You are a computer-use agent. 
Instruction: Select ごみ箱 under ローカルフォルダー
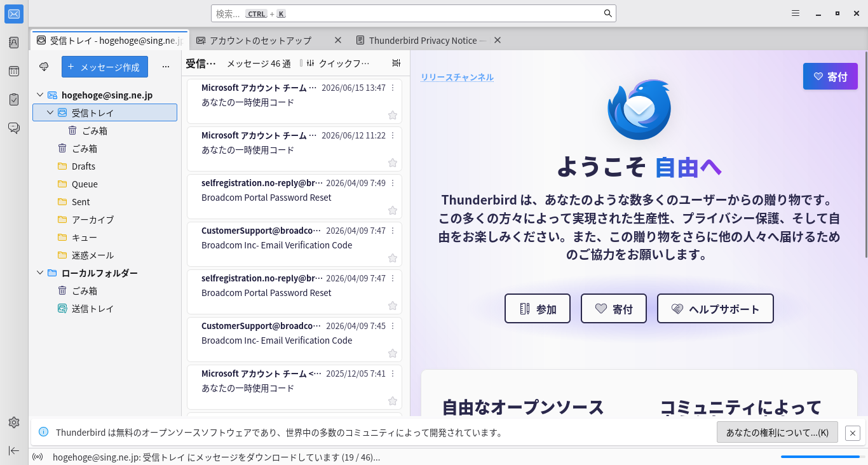click(x=105, y=291)
